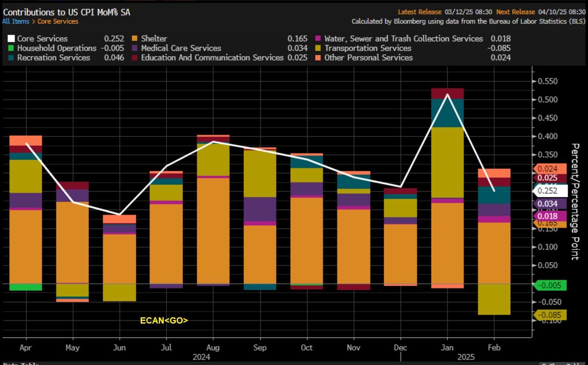Select the 0.252 Core Services axis tag
The height and width of the screenshot is (365, 588).
(550, 191)
